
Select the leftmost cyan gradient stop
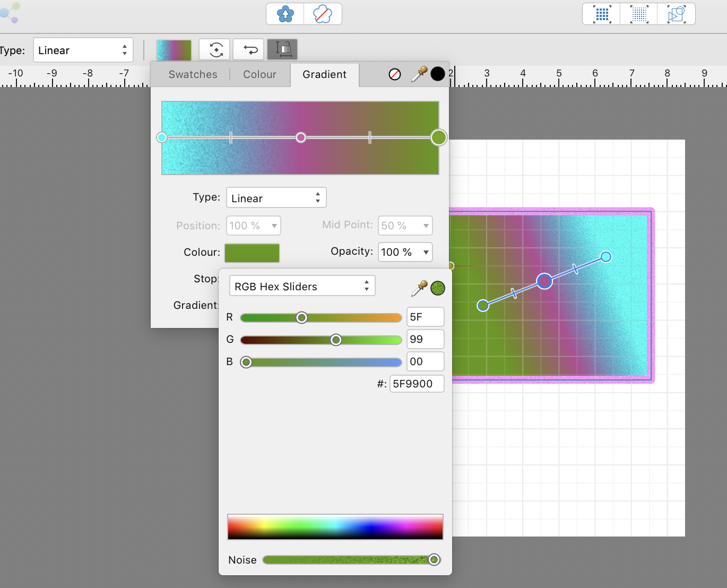(x=162, y=137)
